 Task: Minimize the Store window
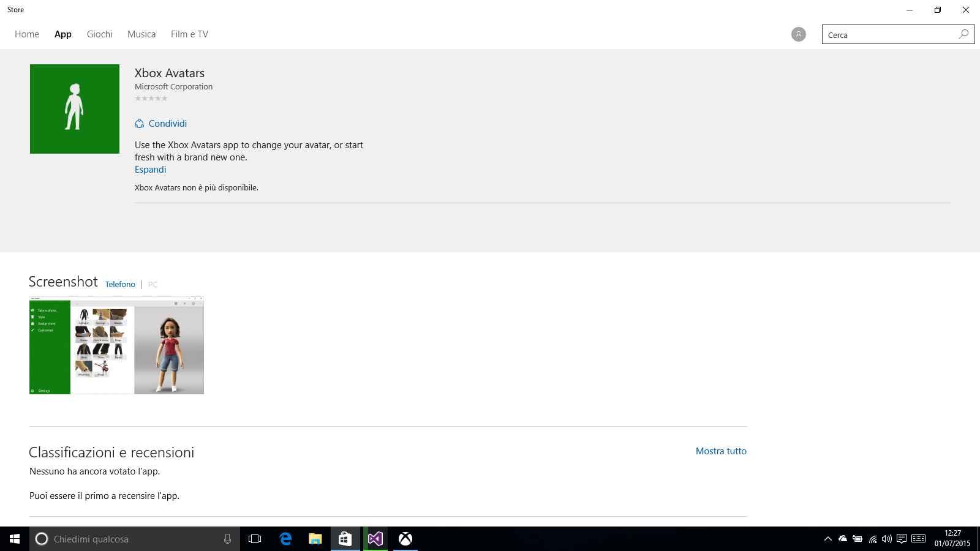tap(910, 10)
